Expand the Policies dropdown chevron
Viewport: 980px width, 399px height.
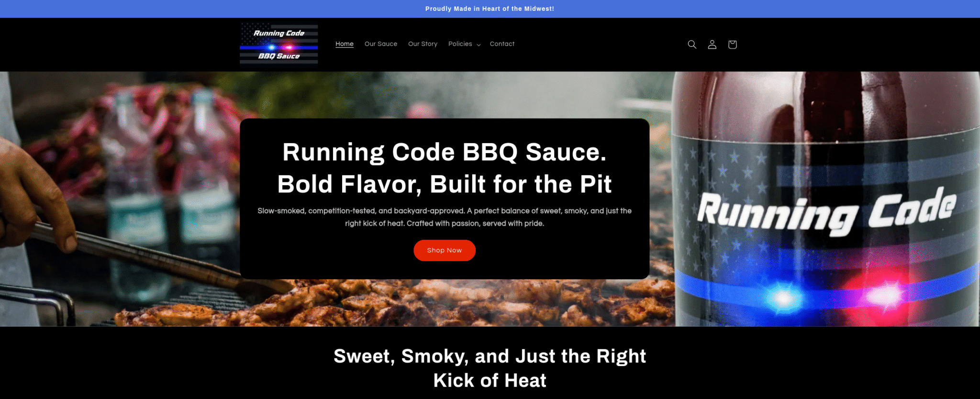click(x=479, y=44)
